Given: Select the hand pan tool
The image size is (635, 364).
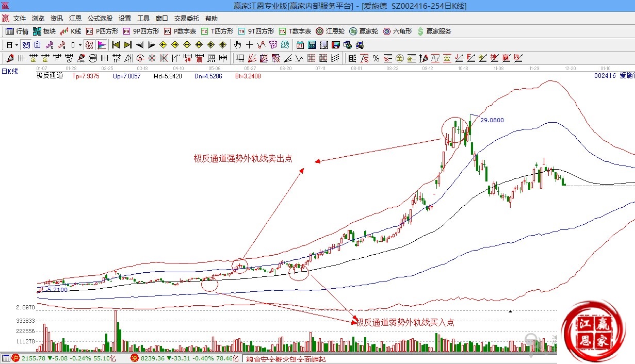Looking at the screenshot, I should pyautogui.click(x=237, y=45).
